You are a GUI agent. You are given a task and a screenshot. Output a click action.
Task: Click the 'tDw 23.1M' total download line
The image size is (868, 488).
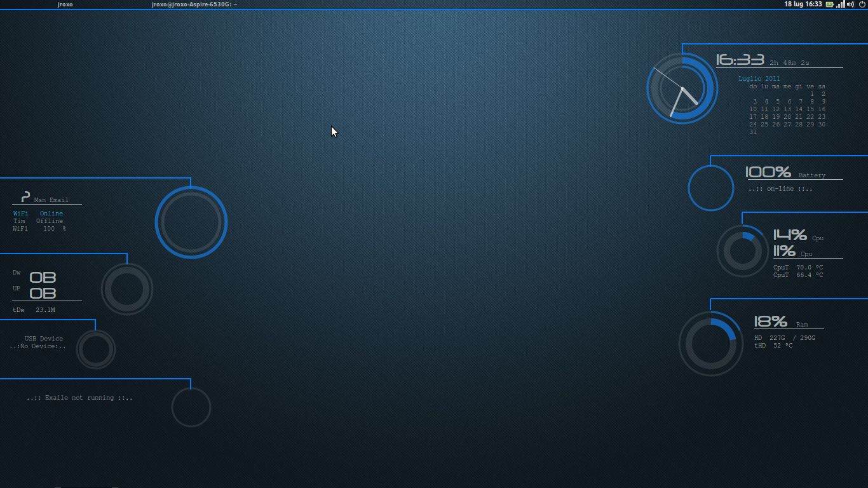(x=34, y=310)
